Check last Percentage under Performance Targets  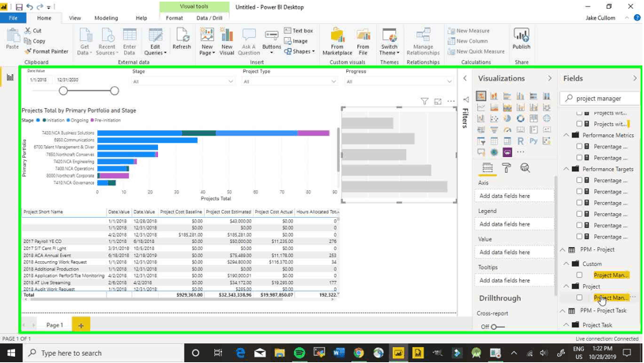(579, 237)
